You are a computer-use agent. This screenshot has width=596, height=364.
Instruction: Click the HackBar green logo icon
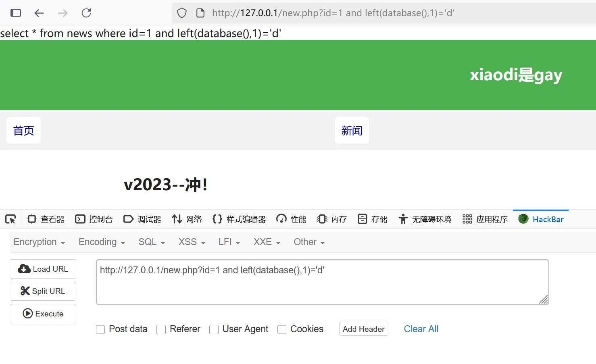(x=523, y=219)
